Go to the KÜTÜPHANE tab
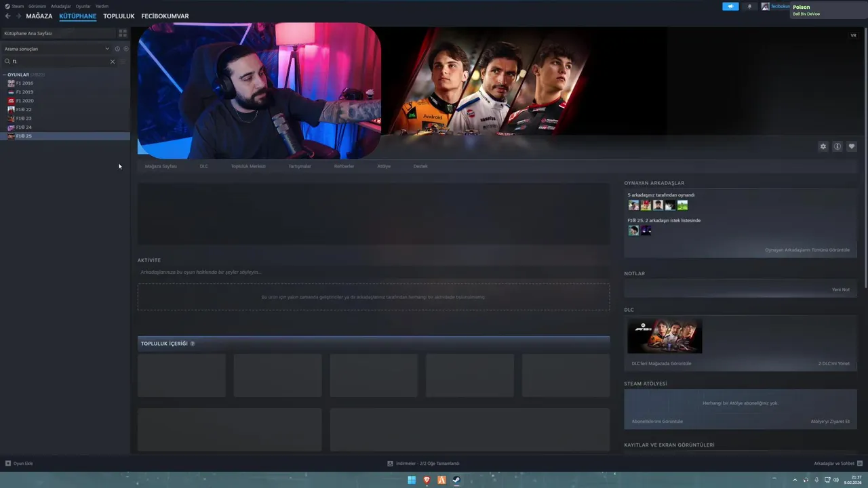This screenshot has height=488, width=868. coord(78,16)
